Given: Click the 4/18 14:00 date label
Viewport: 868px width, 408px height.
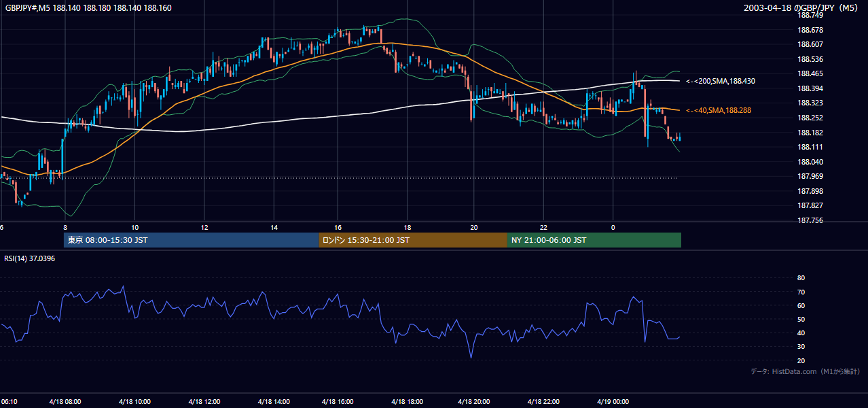Looking at the screenshot, I should [x=274, y=401].
